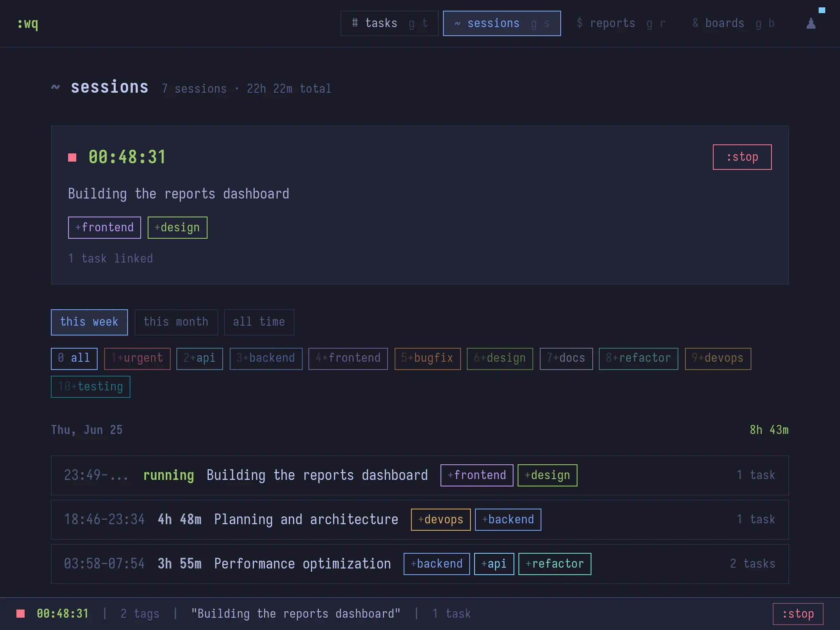Image resolution: width=840 pixels, height=630 pixels.
Task: Click 2 tasks count in Performance optimization row
Action: [x=753, y=564]
